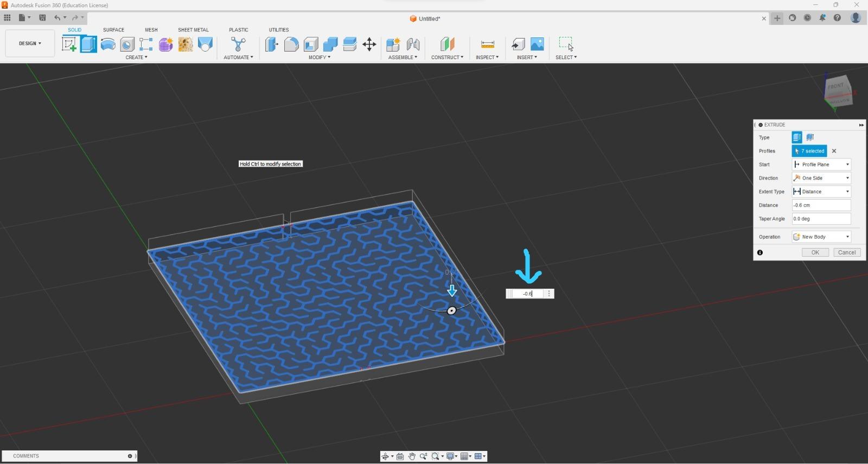Select the Automated Modeling icon

[x=238, y=44]
